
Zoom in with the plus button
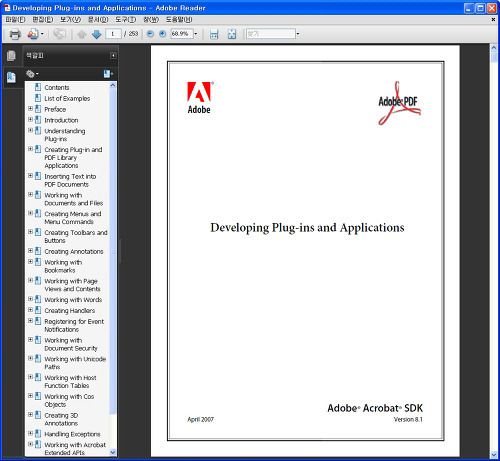(162, 34)
